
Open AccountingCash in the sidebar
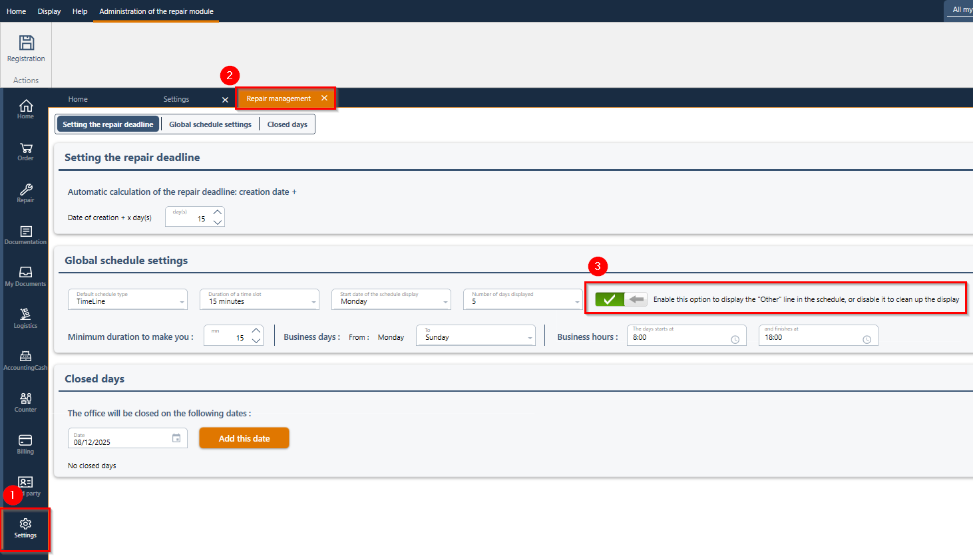point(25,360)
